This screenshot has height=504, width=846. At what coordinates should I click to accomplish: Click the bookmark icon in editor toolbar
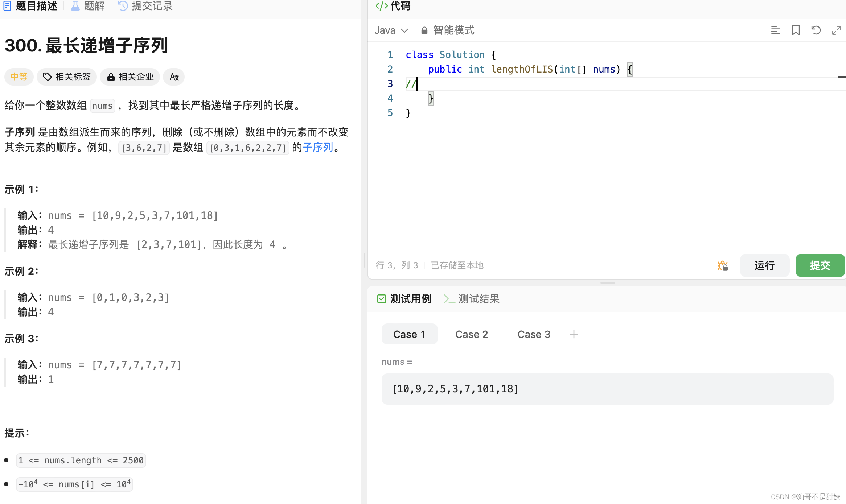coord(796,30)
